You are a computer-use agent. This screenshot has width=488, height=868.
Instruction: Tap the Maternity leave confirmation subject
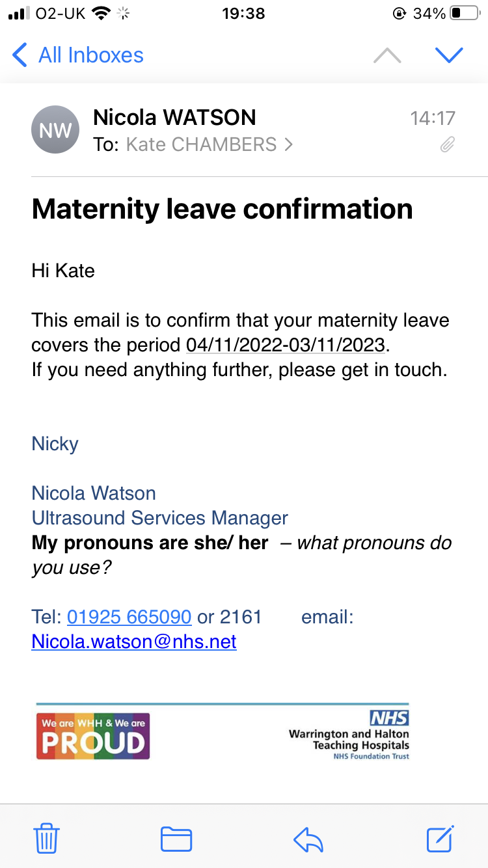coord(222,210)
